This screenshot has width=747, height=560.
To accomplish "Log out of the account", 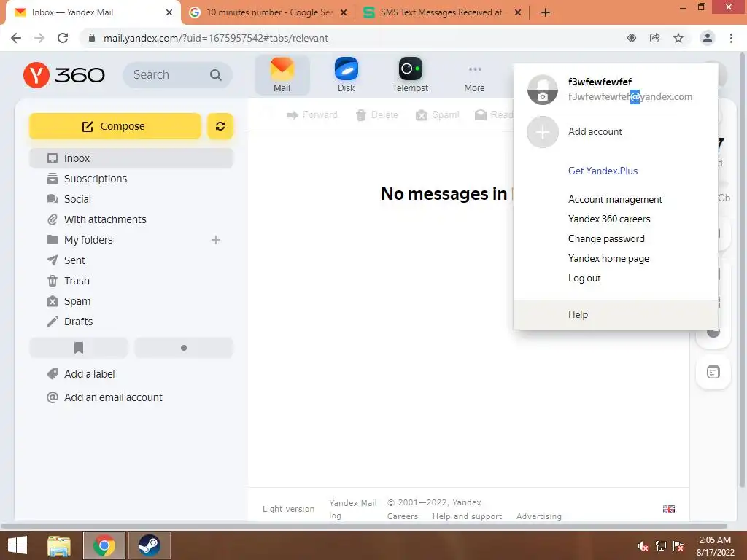I will coord(584,278).
